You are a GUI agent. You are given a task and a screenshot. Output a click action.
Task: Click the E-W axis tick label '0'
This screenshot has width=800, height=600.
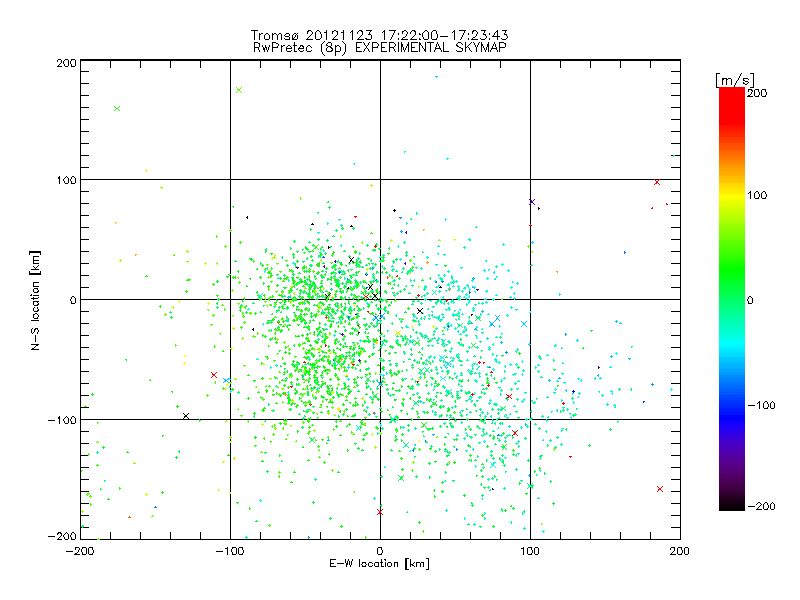pos(380,551)
